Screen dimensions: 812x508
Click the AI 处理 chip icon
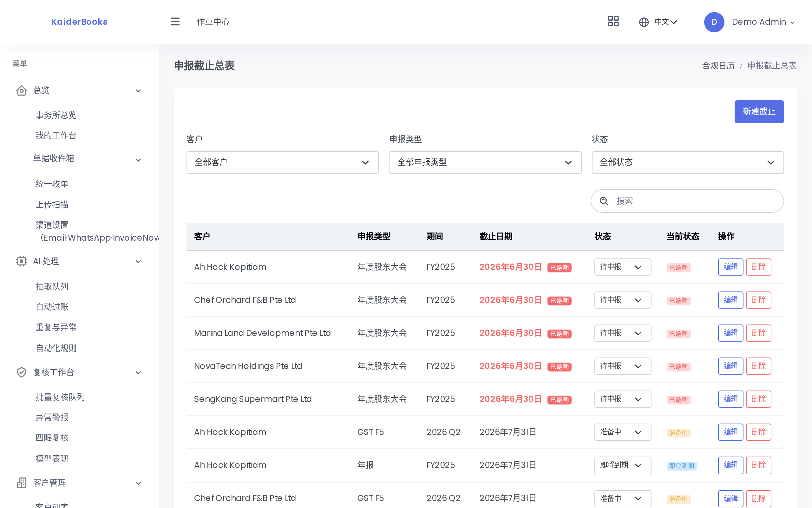pyautogui.click(x=22, y=261)
